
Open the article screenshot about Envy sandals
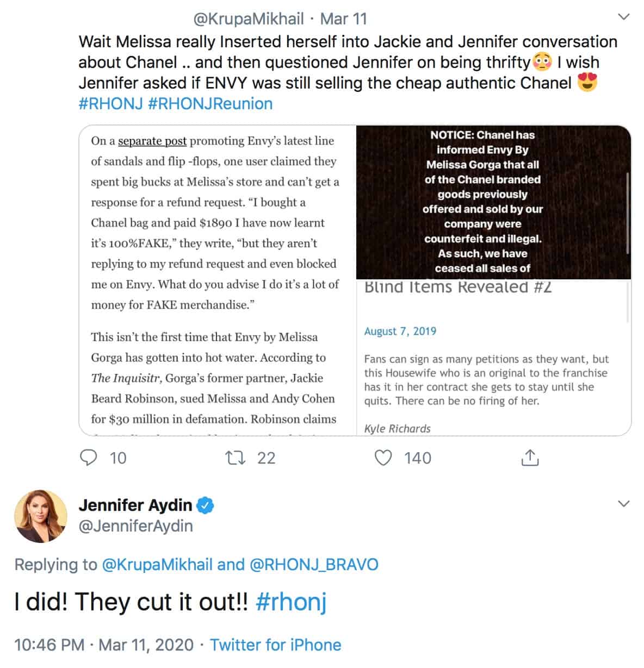click(218, 280)
